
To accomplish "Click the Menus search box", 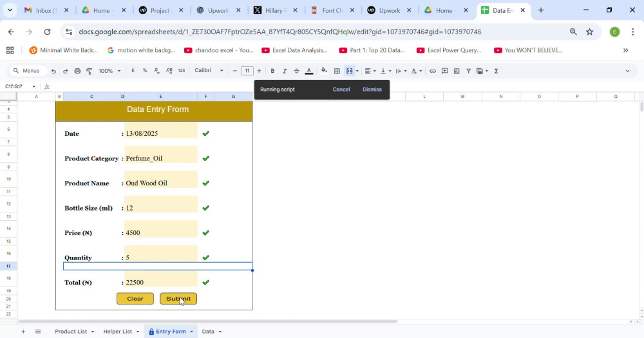I will tap(28, 71).
